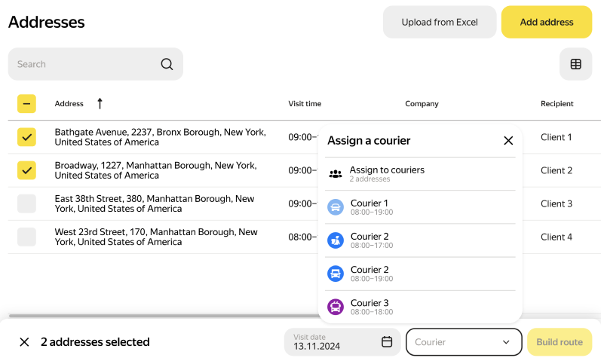Open the table columns settings icon

[575, 64]
